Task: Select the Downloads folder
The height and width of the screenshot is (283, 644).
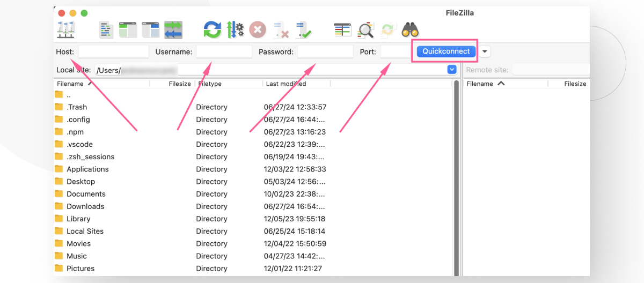Action: 85,206
